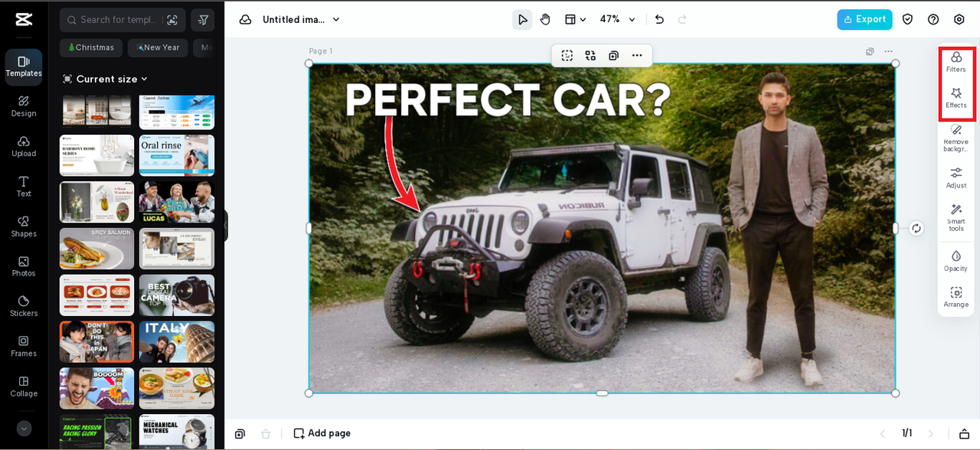The image size is (980, 450).
Task: Open the Stickers panel
Action: pyautogui.click(x=24, y=305)
